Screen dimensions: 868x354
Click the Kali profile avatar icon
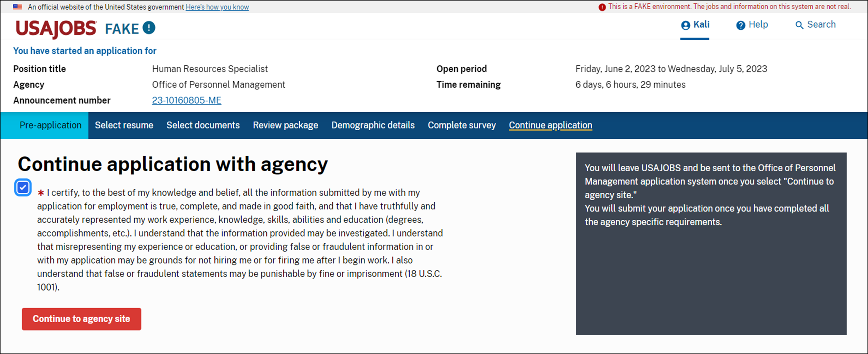click(x=685, y=25)
